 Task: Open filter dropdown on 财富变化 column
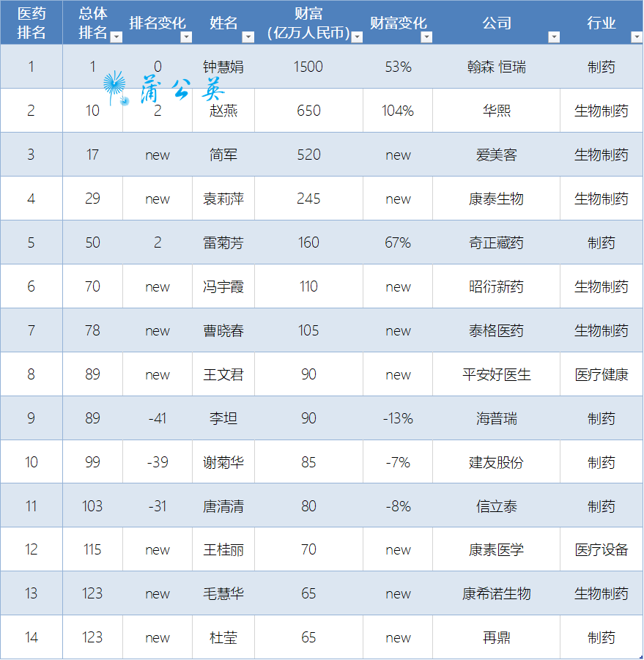point(427,37)
